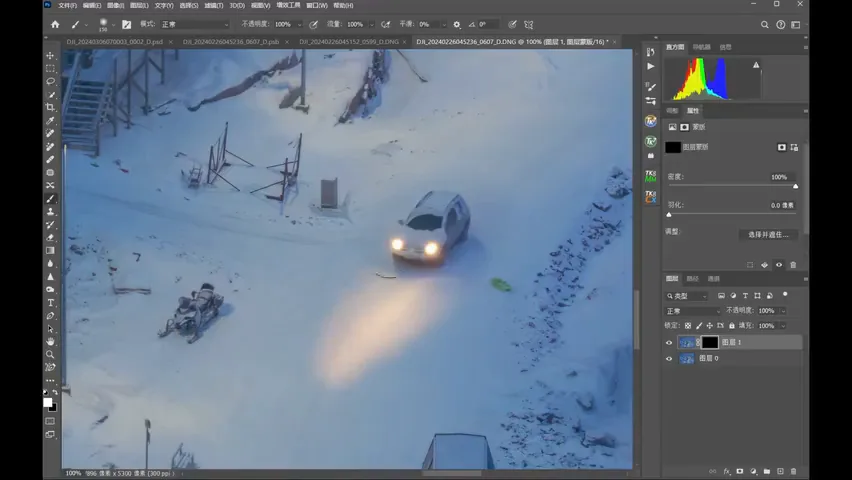Image resolution: width=852 pixels, height=480 pixels.
Task: Switch to the 导航器 panel tab
Action: (701, 47)
